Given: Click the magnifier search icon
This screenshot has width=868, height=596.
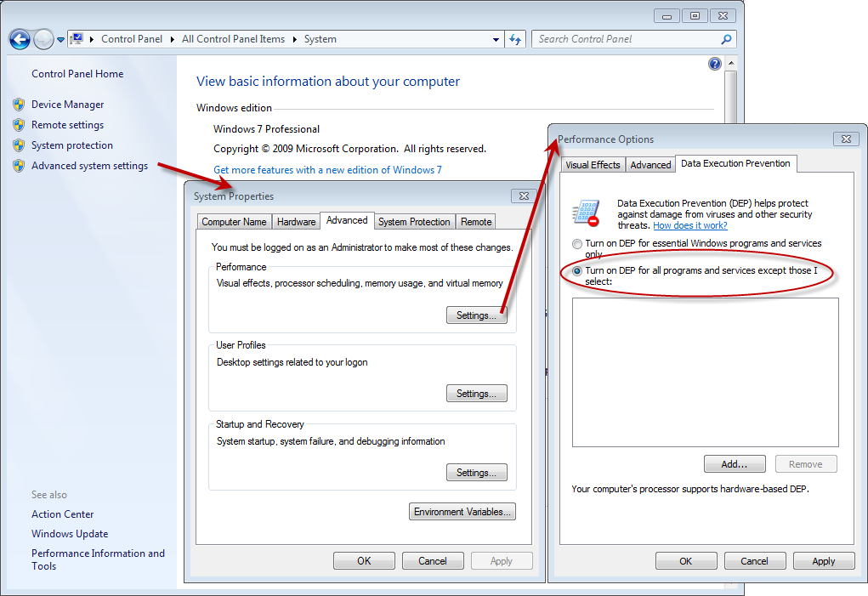Looking at the screenshot, I should [x=726, y=39].
